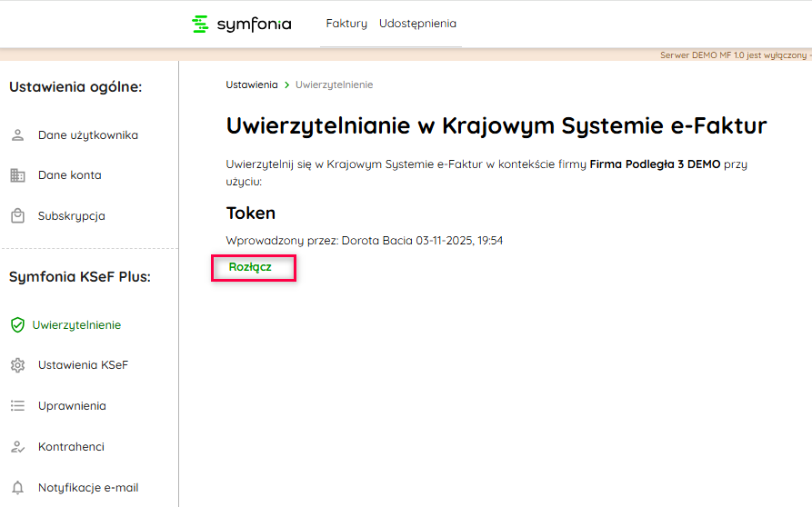This screenshot has width=812, height=507.
Task: Select the Subskrypcja text label in the sidebar
Action: click(72, 216)
